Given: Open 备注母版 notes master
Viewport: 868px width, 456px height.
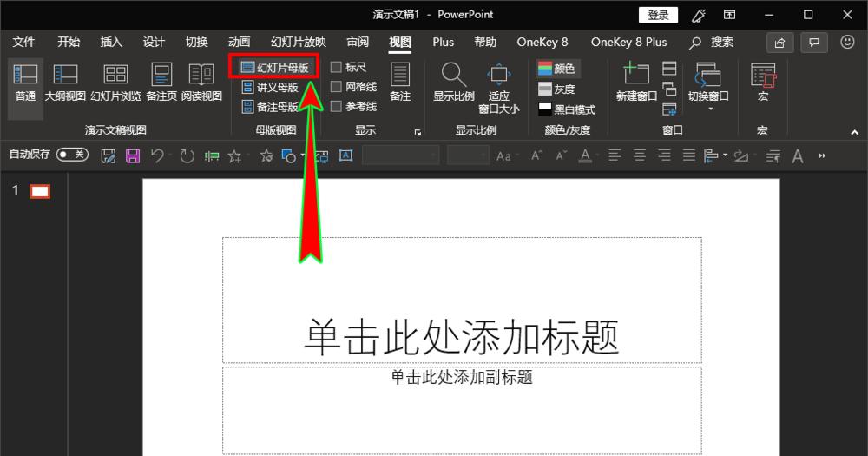Looking at the screenshot, I should click(x=270, y=106).
